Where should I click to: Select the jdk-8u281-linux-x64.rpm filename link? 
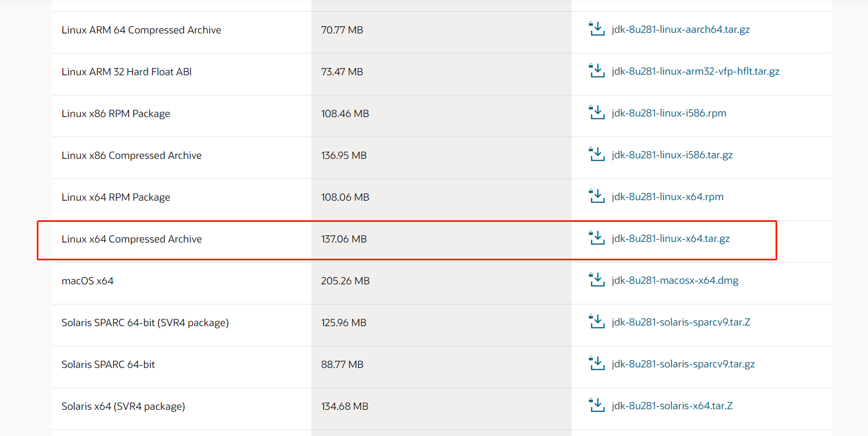click(667, 197)
